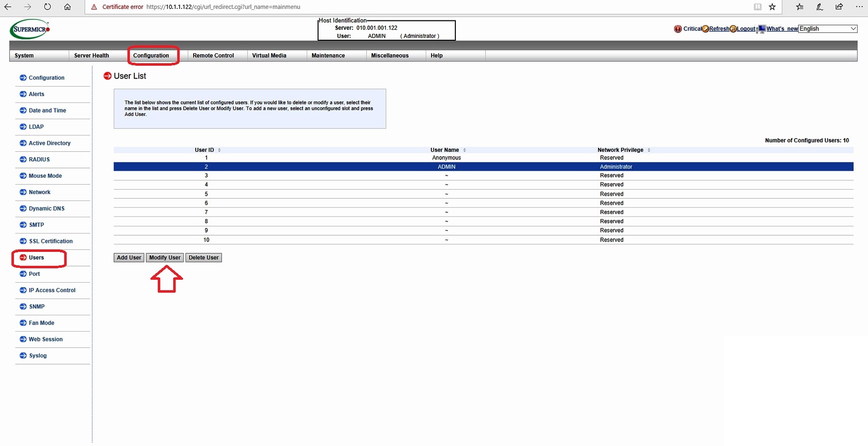Viewport: 868px width, 446px height.
Task: Click the browser address bar URL
Action: (x=223, y=7)
